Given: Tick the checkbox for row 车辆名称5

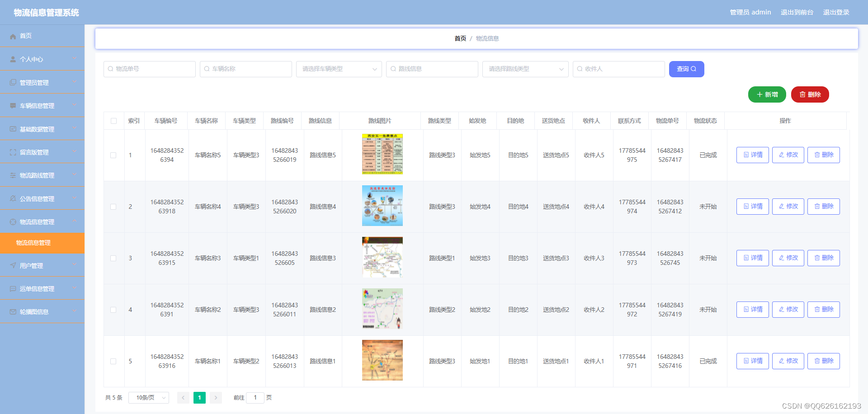Looking at the screenshot, I should (113, 155).
